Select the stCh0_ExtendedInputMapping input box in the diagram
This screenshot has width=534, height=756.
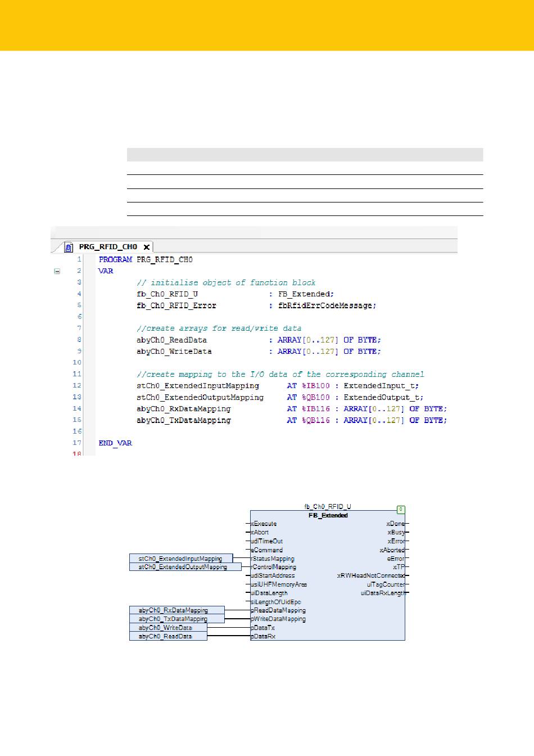pyautogui.click(x=180, y=559)
